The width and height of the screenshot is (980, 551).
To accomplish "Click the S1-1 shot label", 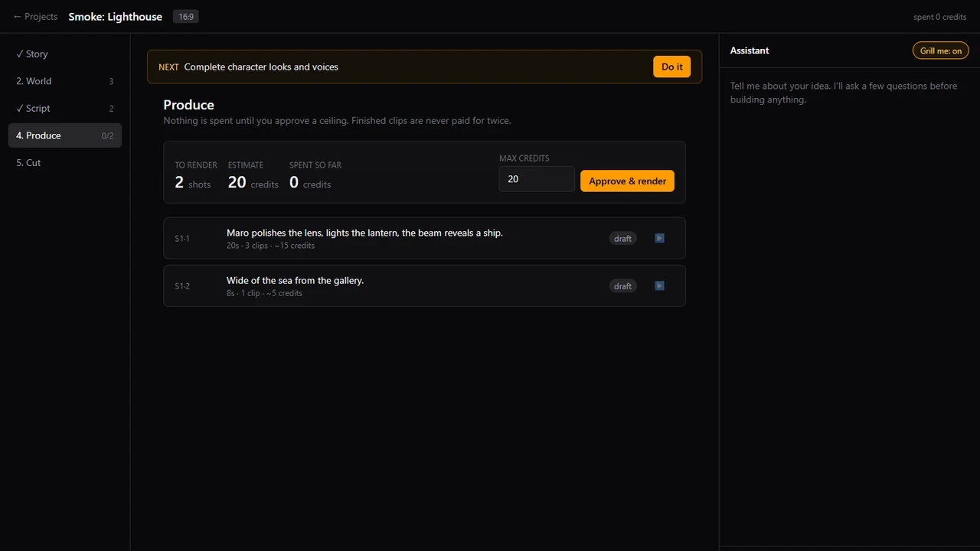I will coord(182,239).
